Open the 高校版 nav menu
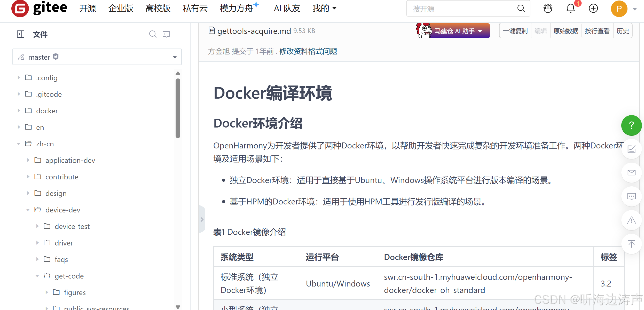The height and width of the screenshot is (310, 644). point(158,9)
